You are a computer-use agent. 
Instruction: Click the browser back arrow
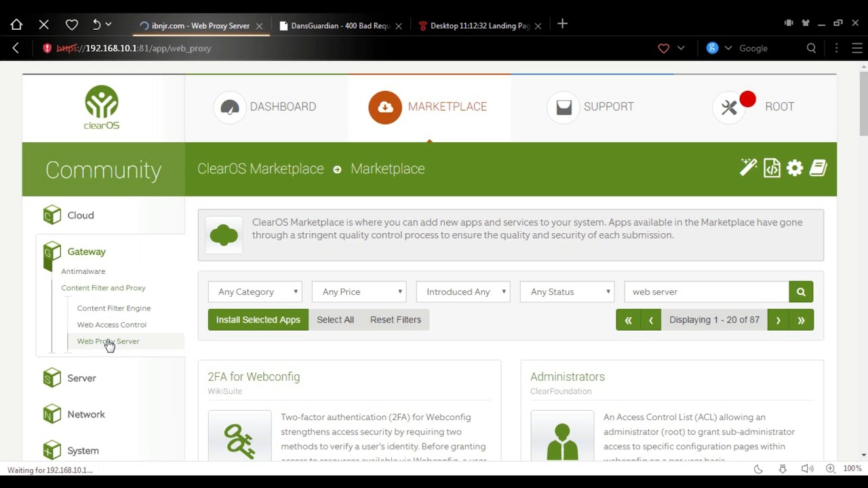click(16, 48)
